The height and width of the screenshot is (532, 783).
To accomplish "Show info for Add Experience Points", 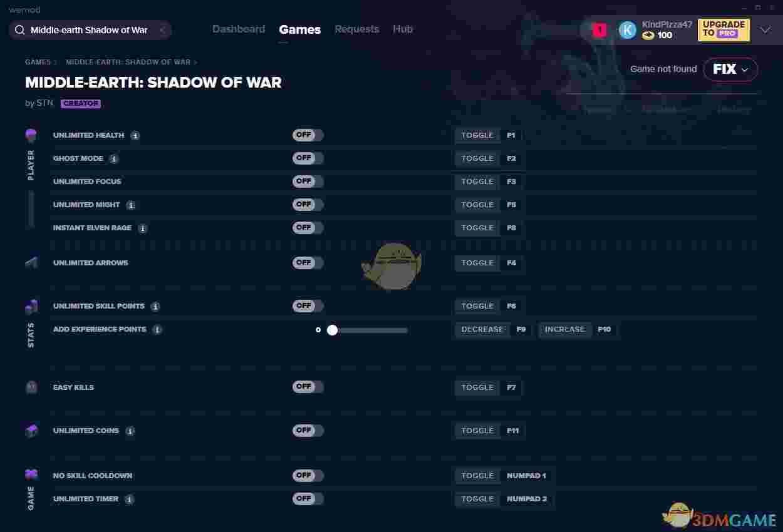I will coord(157,330).
